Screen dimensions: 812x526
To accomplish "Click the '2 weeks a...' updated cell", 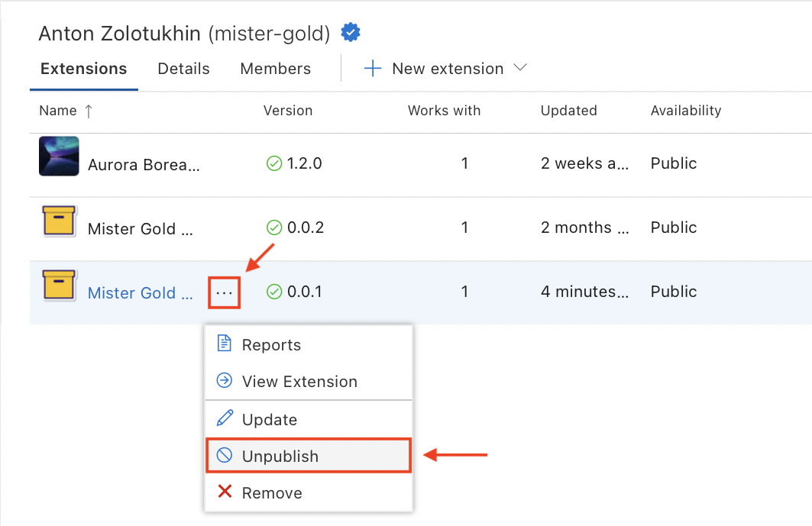I will pyautogui.click(x=584, y=163).
